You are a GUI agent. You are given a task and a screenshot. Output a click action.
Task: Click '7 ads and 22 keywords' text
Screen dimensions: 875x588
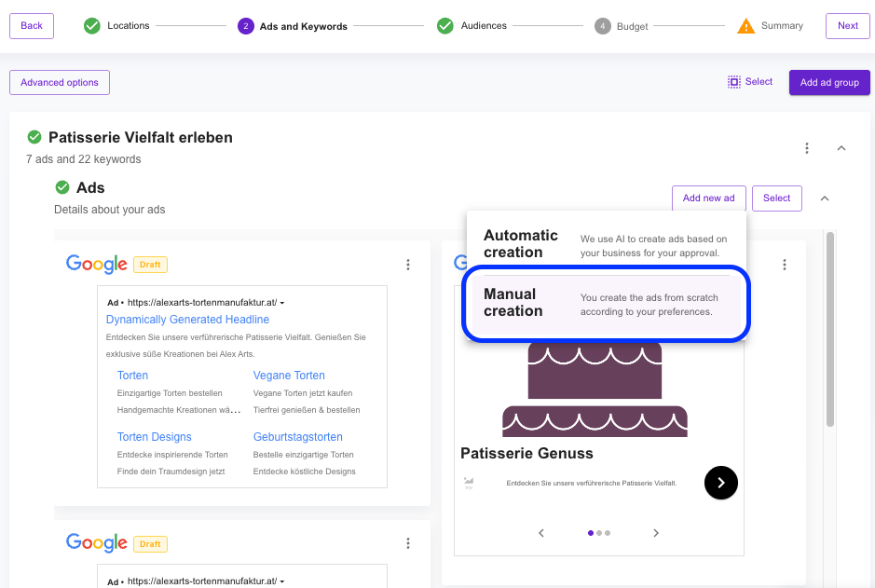tap(83, 159)
